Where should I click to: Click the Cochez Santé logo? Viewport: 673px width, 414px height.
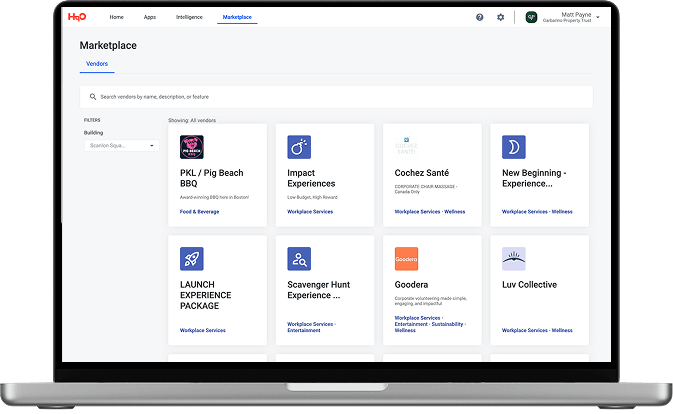point(406,147)
